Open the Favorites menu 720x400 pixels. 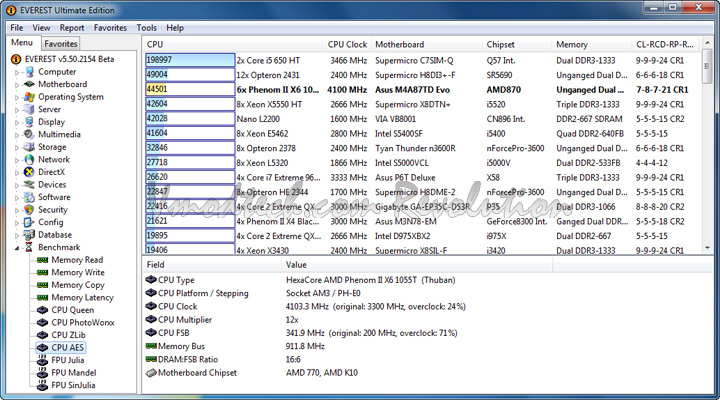point(110,28)
